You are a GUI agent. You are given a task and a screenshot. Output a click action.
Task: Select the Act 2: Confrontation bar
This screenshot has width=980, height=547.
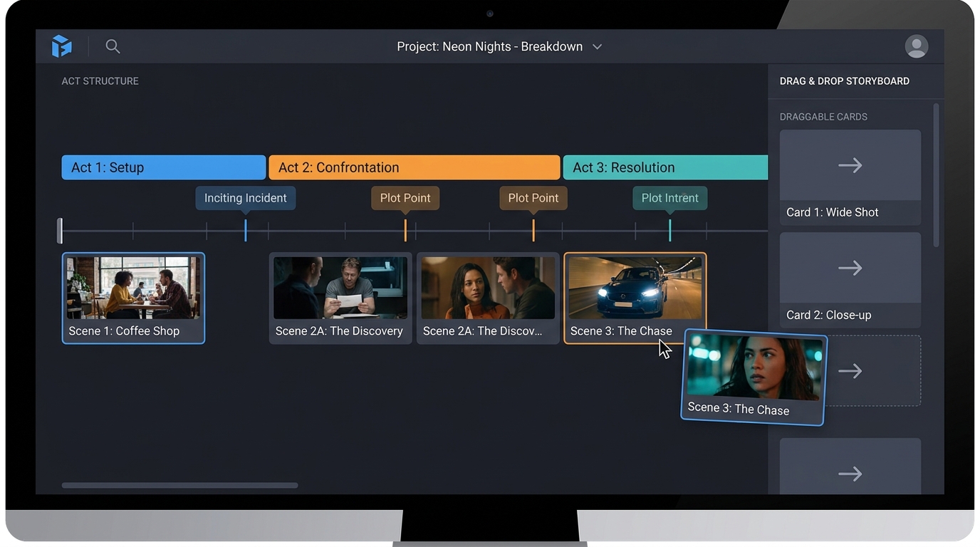click(x=415, y=167)
